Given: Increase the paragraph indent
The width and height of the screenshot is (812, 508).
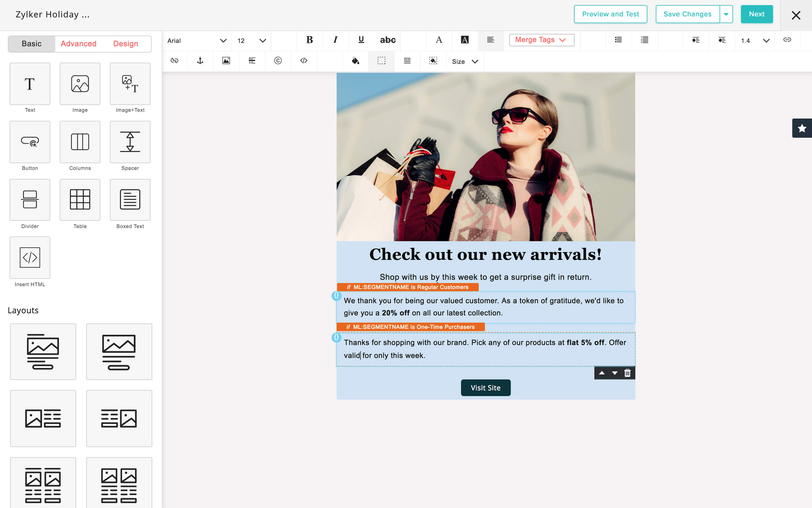Looking at the screenshot, I should tap(696, 40).
